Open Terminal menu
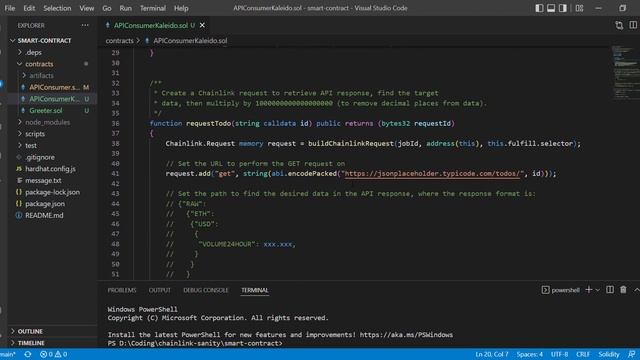This screenshot has height=360, width=640. click(x=153, y=8)
